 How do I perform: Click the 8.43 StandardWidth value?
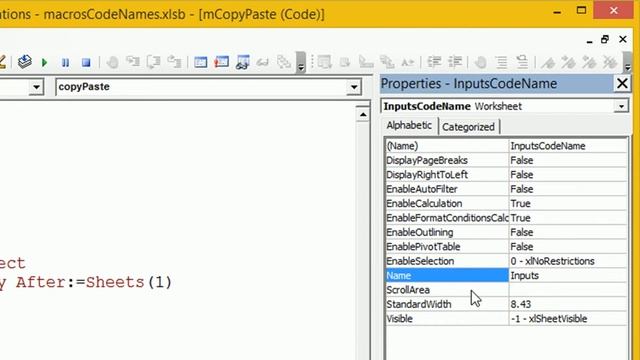tap(568, 304)
